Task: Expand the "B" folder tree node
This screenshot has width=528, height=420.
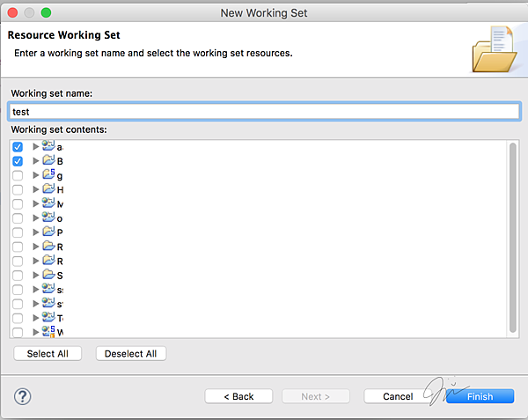Action: (36, 160)
